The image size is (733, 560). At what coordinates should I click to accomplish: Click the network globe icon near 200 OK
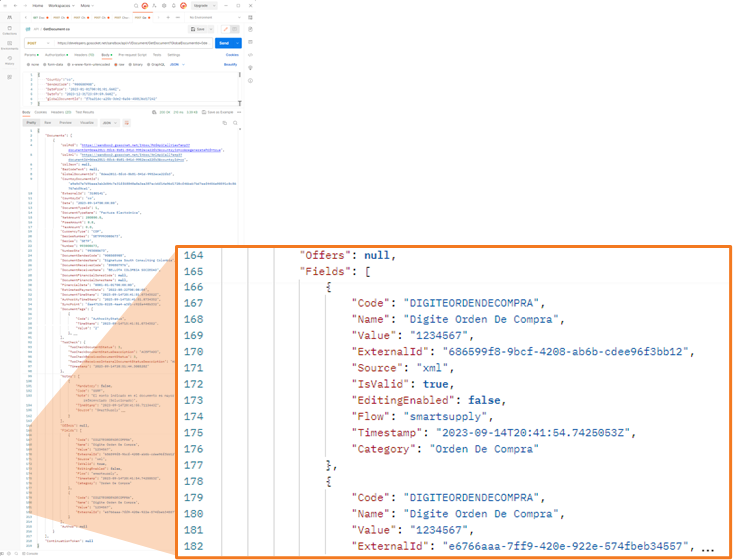(154, 112)
